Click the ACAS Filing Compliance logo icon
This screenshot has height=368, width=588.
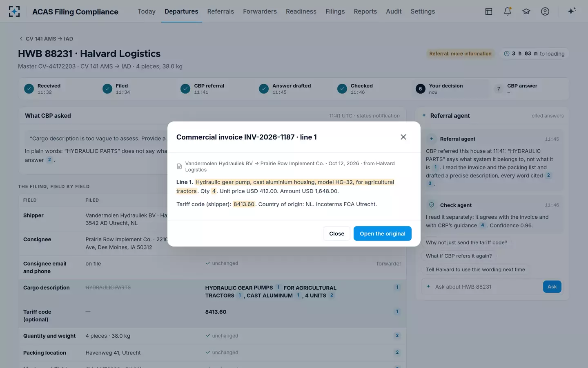(14, 11)
